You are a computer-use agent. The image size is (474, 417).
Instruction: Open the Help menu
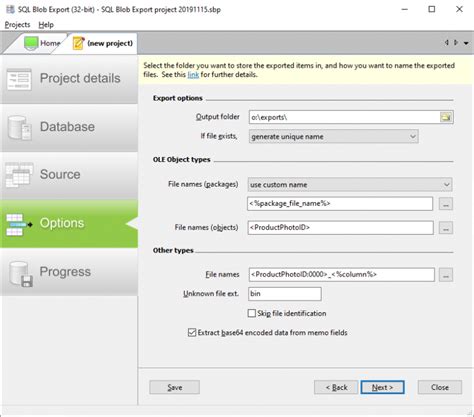pyautogui.click(x=46, y=25)
